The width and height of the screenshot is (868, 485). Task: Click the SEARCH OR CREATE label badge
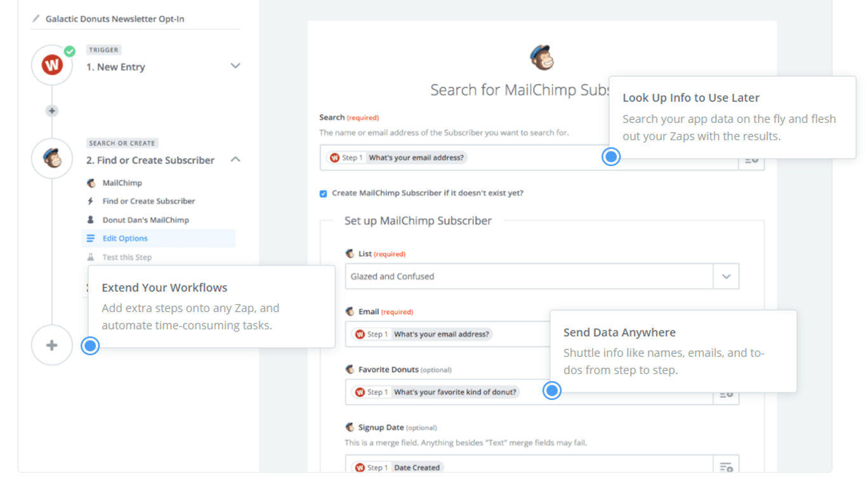(122, 143)
